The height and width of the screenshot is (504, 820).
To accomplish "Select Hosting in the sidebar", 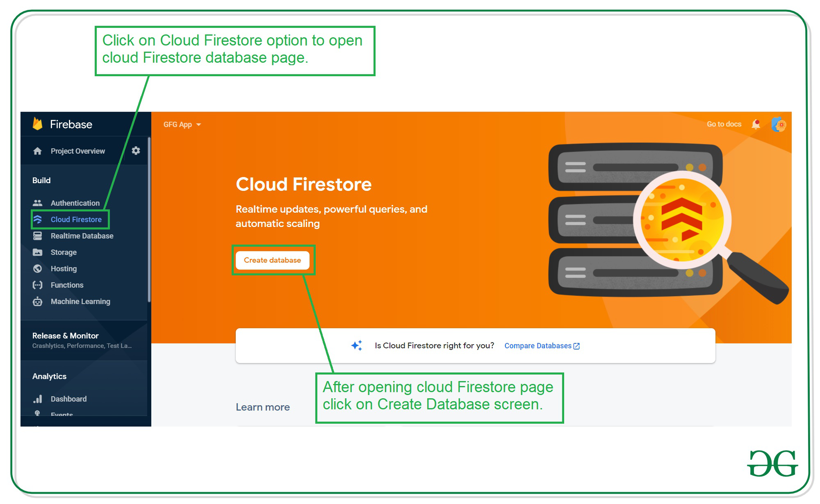I will 64,269.
